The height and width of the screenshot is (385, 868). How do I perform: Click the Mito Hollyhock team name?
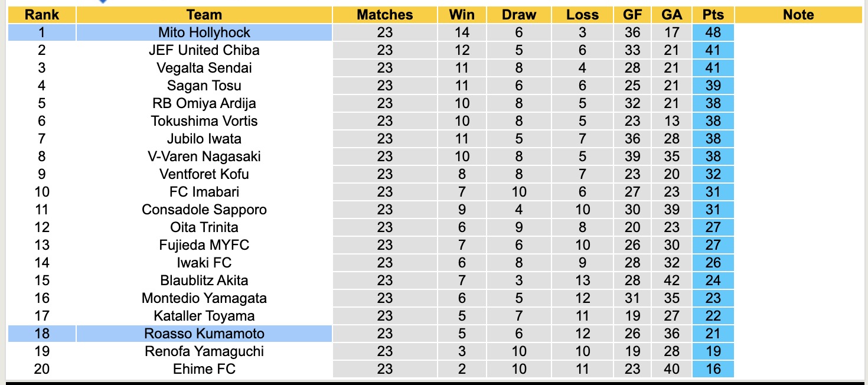click(x=204, y=32)
